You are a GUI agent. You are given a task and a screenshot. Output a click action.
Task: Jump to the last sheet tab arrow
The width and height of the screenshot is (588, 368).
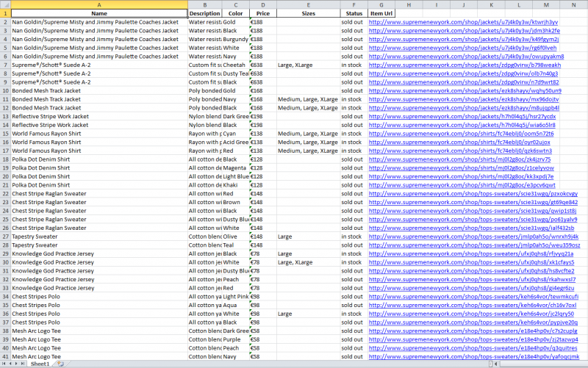(23, 364)
